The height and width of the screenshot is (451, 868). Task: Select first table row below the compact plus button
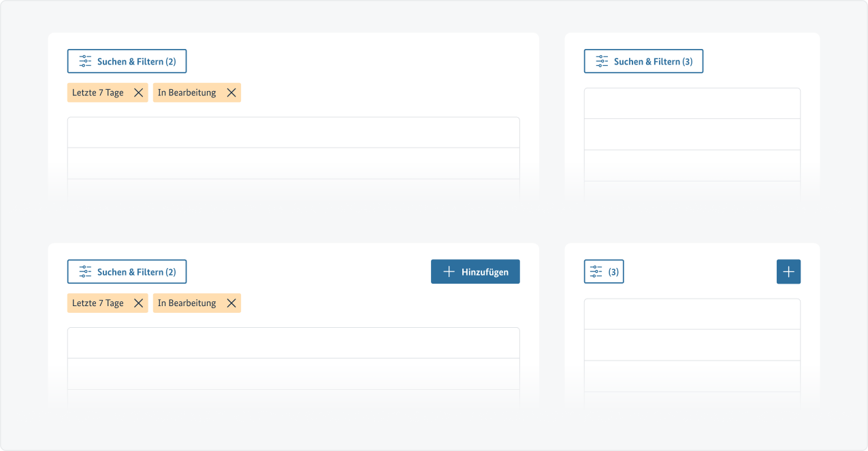click(692, 314)
